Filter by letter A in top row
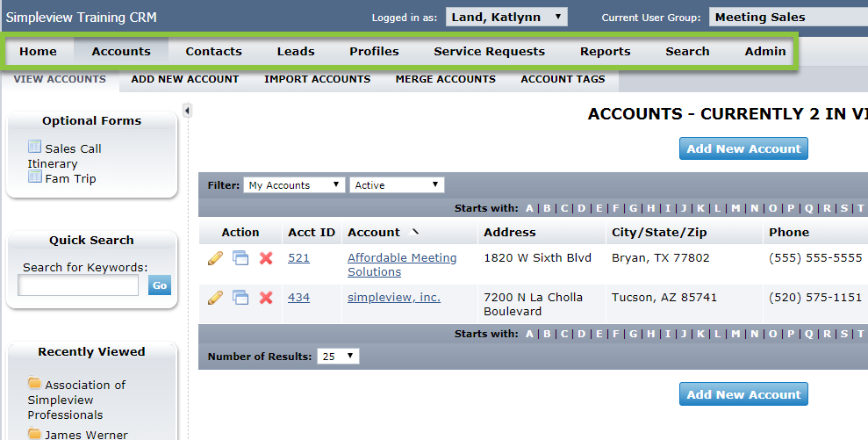 [x=530, y=208]
